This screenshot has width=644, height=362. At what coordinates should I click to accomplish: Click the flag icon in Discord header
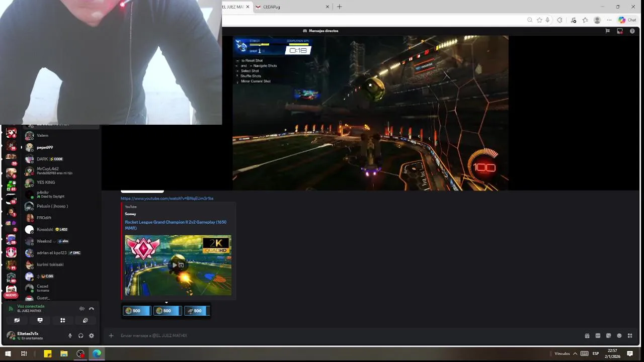click(x=607, y=31)
